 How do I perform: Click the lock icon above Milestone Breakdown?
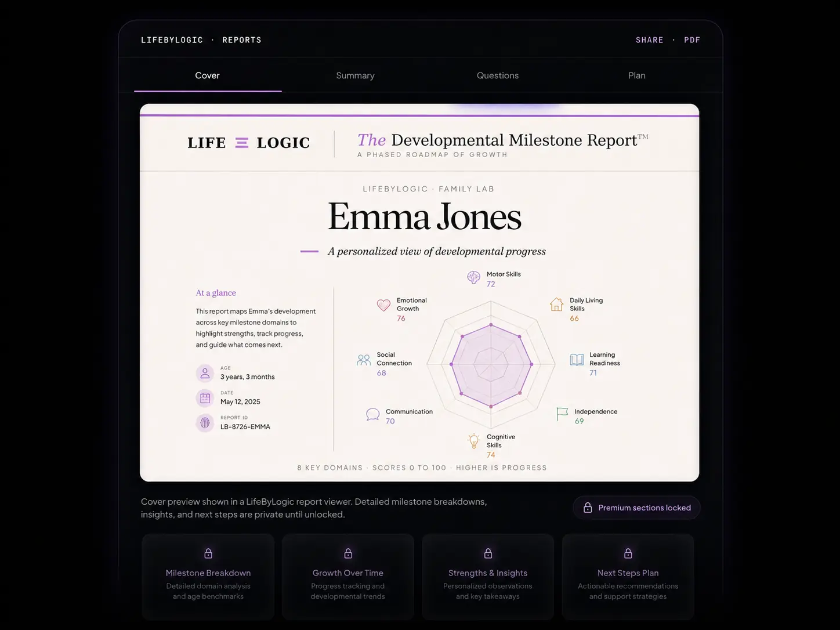click(x=208, y=553)
